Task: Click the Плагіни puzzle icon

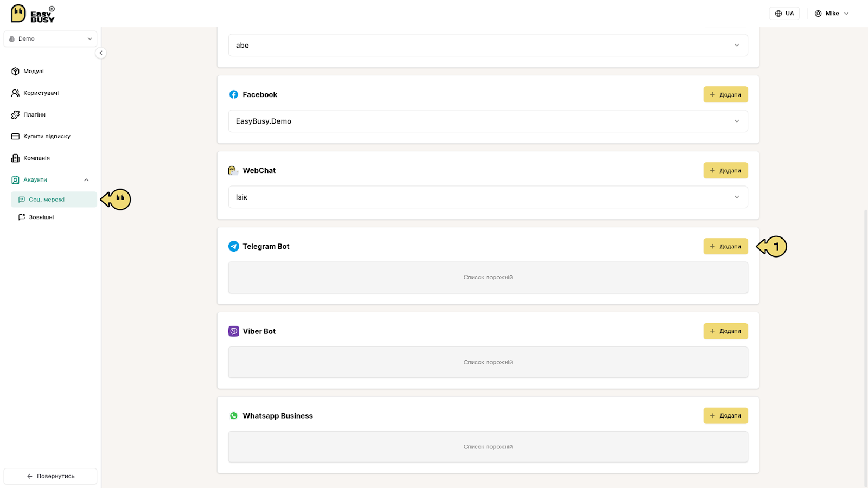Action: click(15, 114)
